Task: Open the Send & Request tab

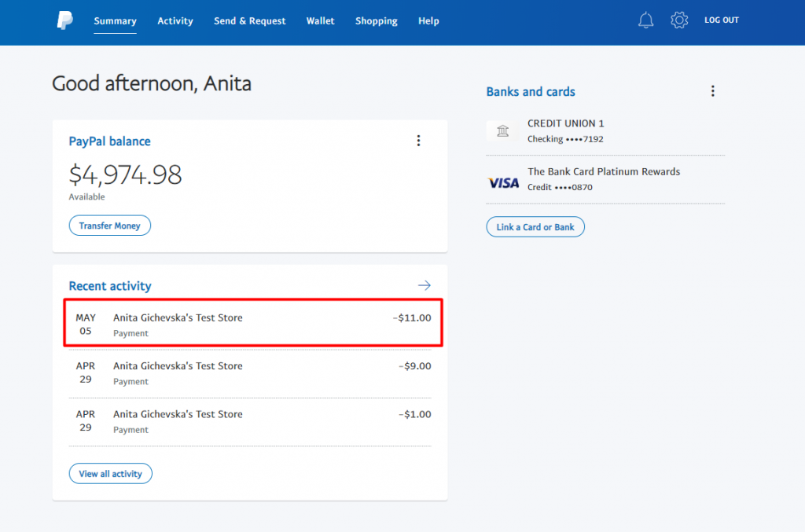Action: 249,21
